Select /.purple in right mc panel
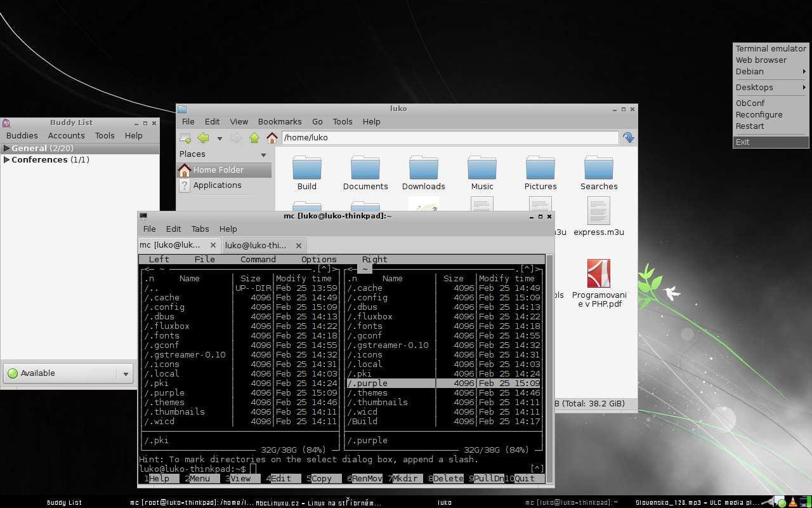This screenshot has height=508, width=812. [443, 384]
